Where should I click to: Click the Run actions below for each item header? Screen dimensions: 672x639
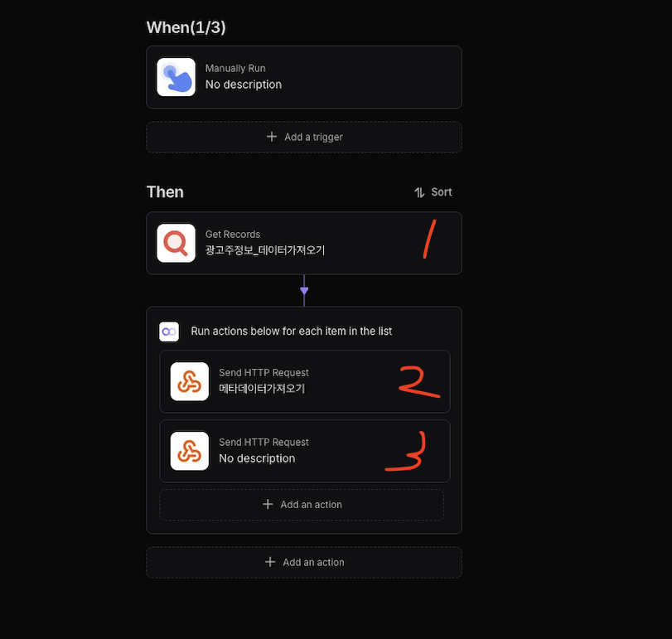[x=292, y=332]
